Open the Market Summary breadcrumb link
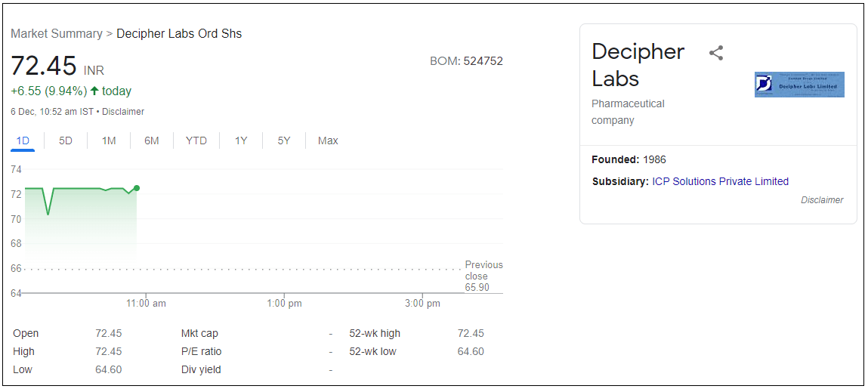The width and height of the screenshot is (868, 389). pyautogui.click(x=57, y=33)
